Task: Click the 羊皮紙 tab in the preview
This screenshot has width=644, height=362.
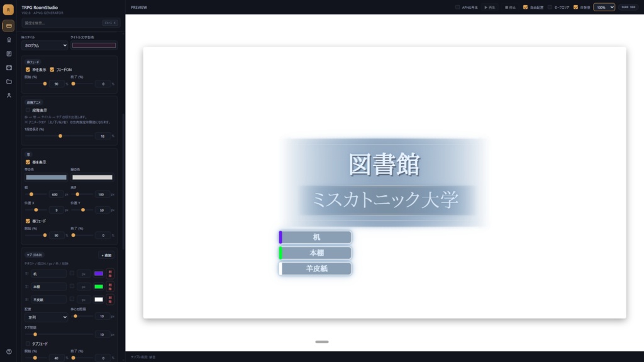Action: coord(315,268)
